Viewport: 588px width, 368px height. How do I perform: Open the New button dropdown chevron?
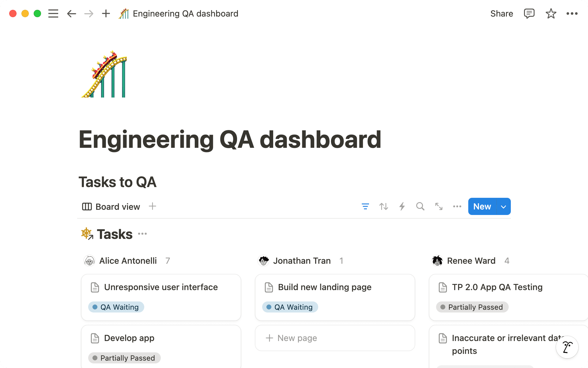(503, 206)
